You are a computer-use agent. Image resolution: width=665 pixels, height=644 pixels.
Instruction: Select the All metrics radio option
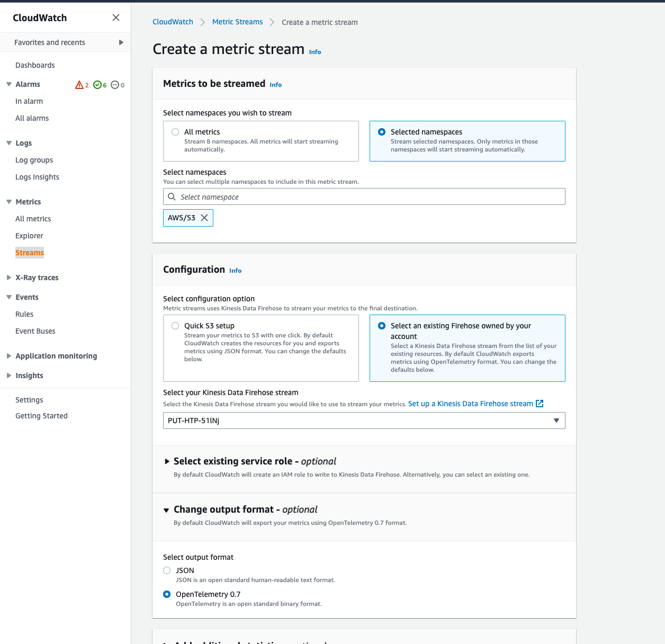click(175, 132)
